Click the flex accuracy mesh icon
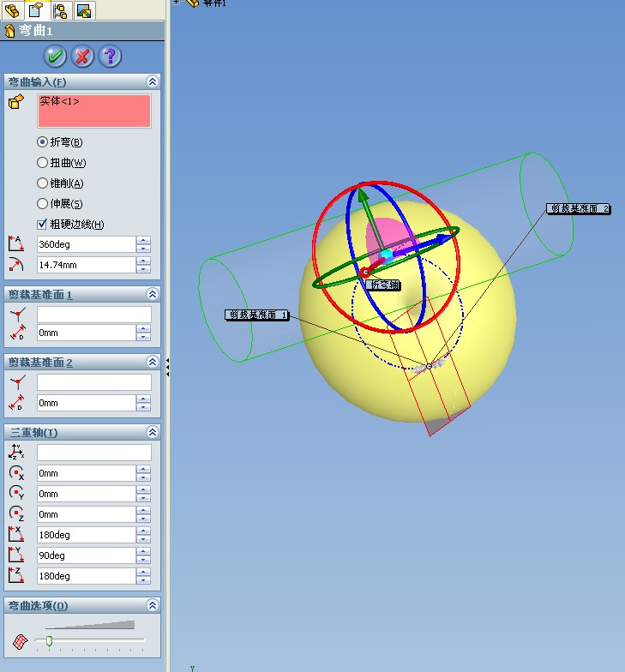 [x=20, y=641]
